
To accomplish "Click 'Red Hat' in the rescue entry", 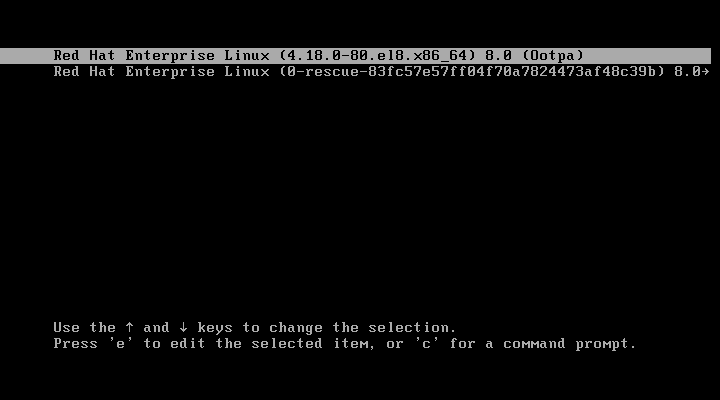I will click(x=84, y=72).
